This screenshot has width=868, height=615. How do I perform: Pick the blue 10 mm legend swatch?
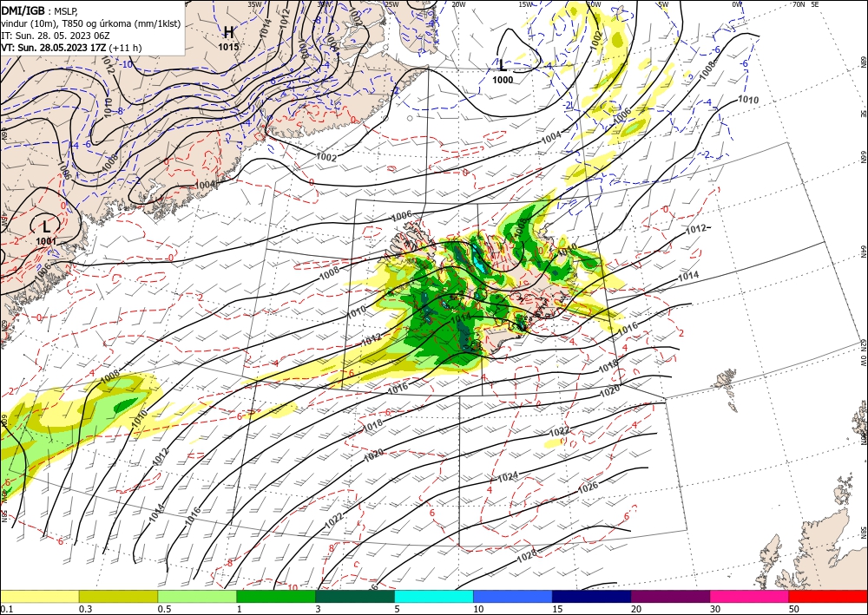[513, 596]
